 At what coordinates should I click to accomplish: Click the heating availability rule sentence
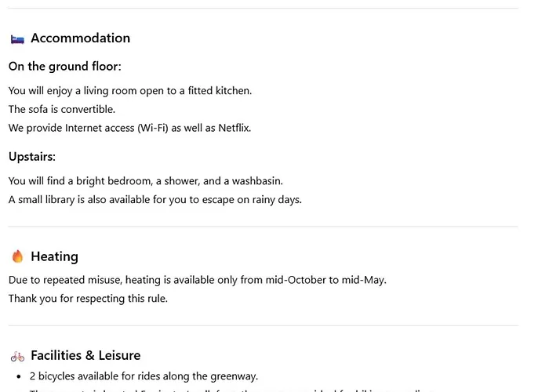(x=198, y=280)
